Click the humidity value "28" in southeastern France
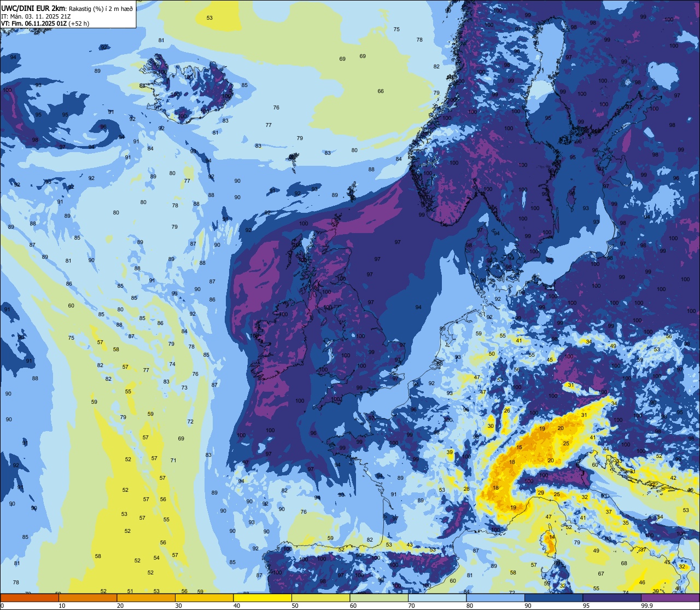 pos(466,489)
